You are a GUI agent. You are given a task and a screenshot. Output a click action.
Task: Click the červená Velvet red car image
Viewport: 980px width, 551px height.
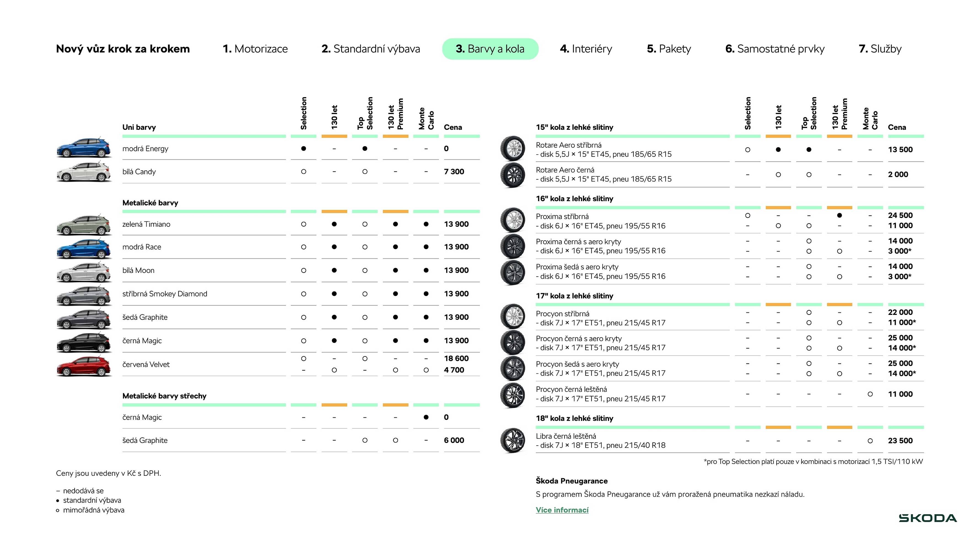point(84,366)
